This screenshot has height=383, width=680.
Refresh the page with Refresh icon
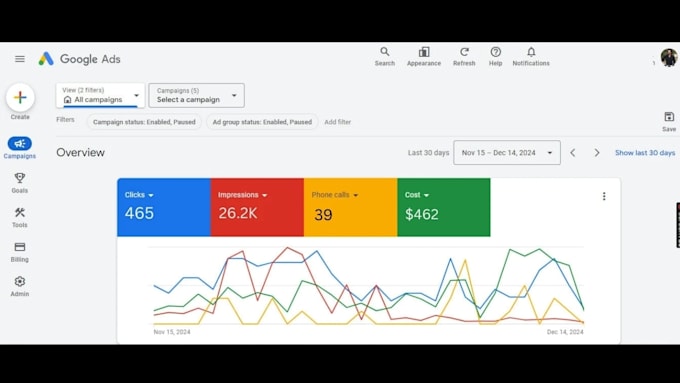464,56
